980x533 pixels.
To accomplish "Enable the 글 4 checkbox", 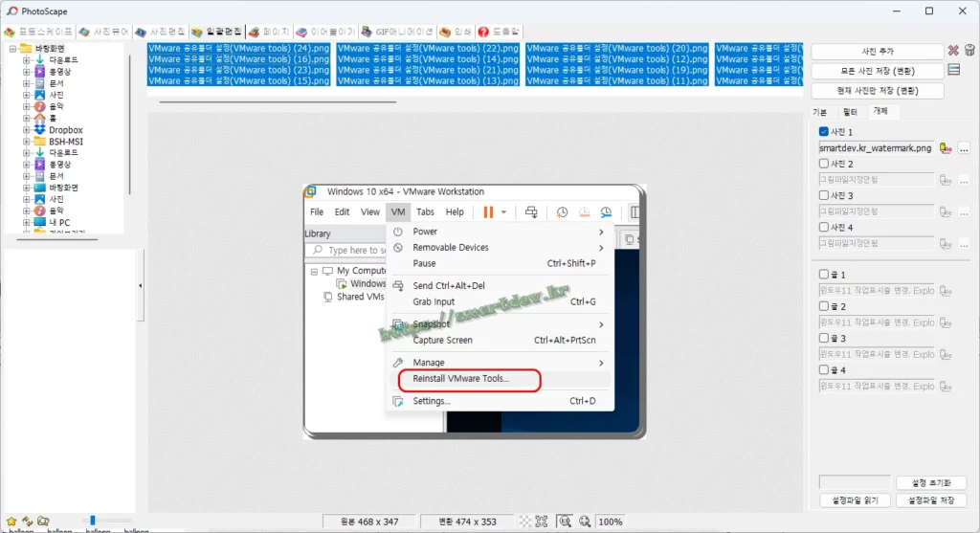I will [x=824, y=370].
